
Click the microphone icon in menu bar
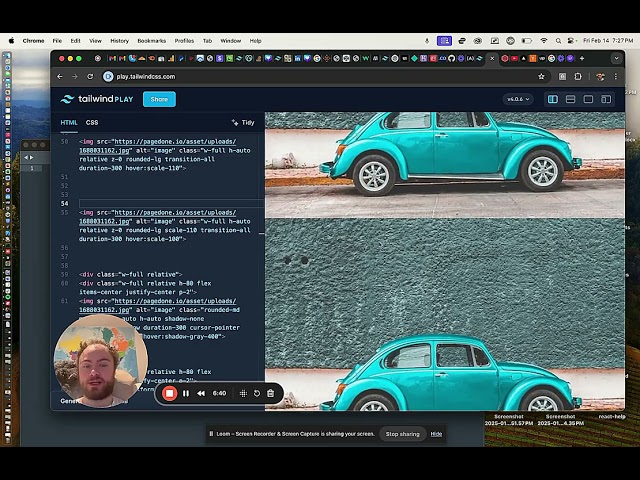pyautogui.click(x=427, y=40)
